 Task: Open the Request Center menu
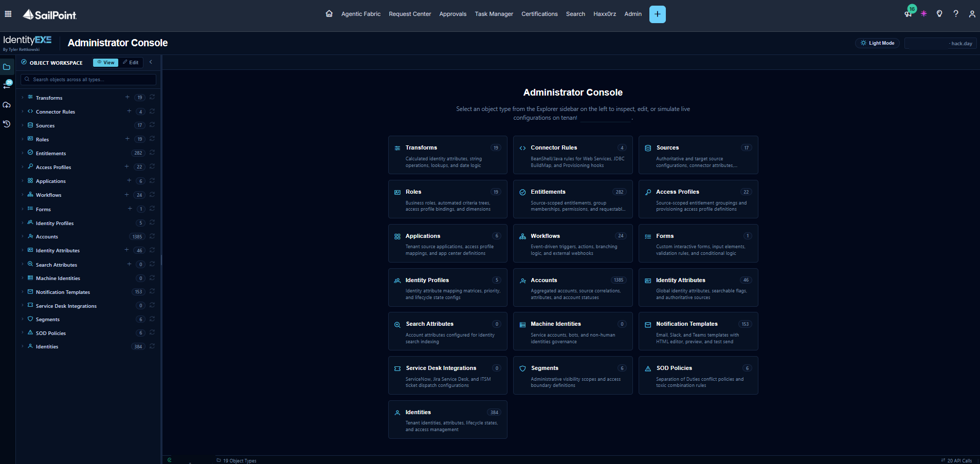tap(410, 14)
